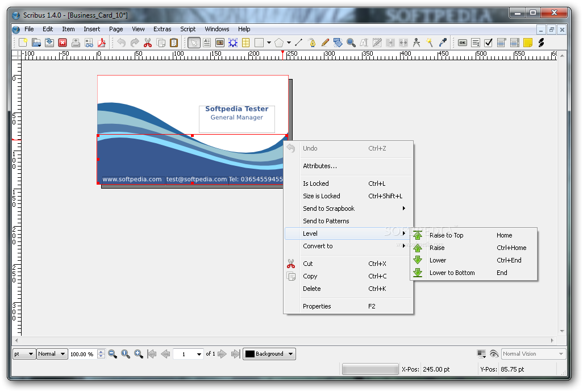Screen dimensions: 583x392
Task: Select the Eye Dropper tool
Action: tap(443, 43)
